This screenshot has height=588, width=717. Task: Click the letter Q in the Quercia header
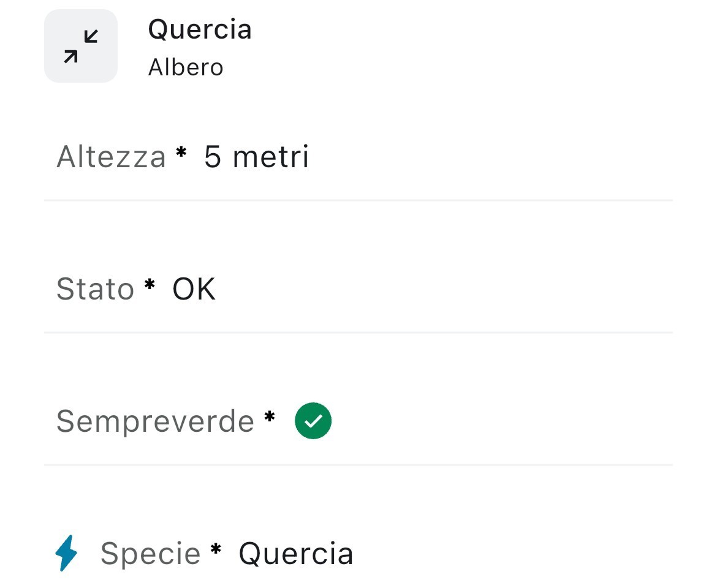(x=159, y=29)
